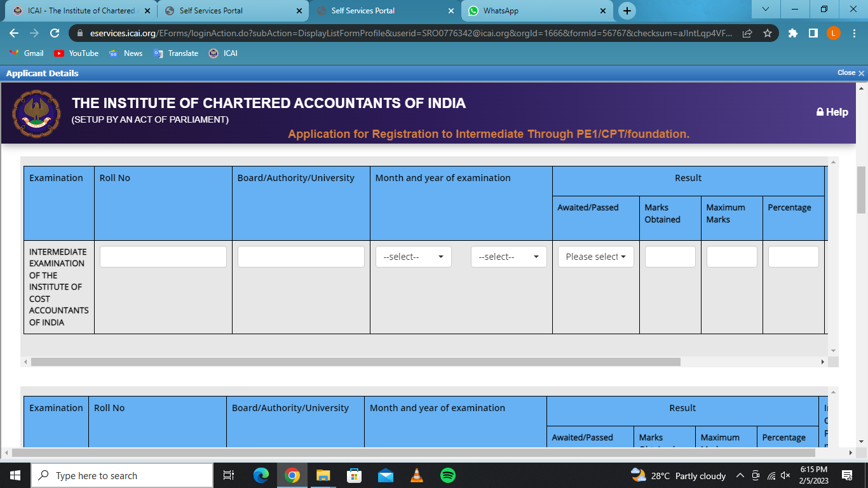Launch VLC media player from the taskbar
This screenshot has width=868, height=488.
coord(417,475)
